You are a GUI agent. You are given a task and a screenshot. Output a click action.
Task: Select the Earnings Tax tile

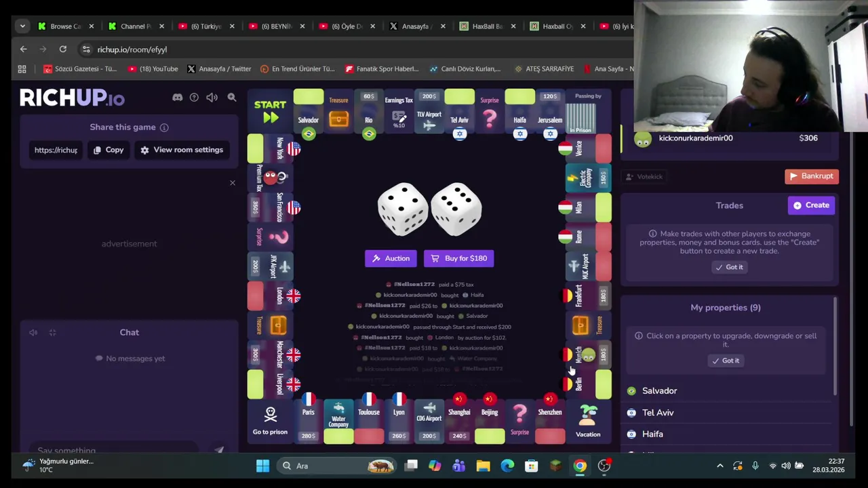pyautogui.click(x=399, y=111)
